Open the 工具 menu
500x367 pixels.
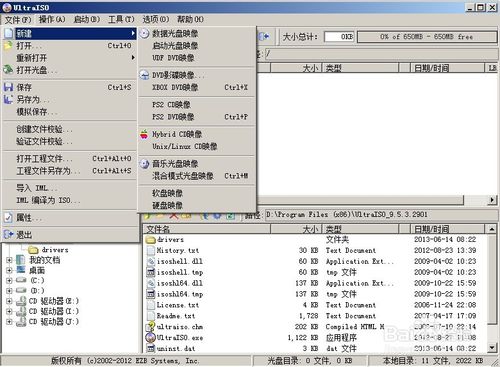[121, 19]
